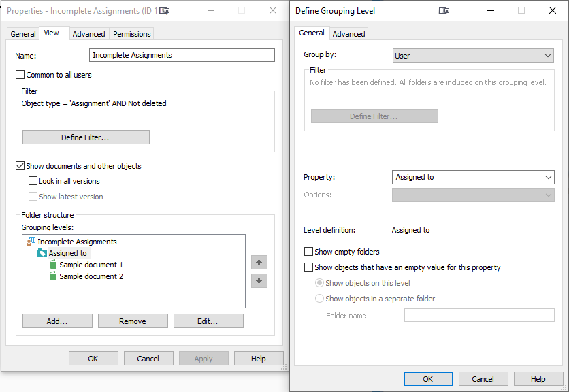Viewport: 569px width, 392px height.
Task: Click the Name field containing Incomplete Assignments
Action: coord(182,55)
